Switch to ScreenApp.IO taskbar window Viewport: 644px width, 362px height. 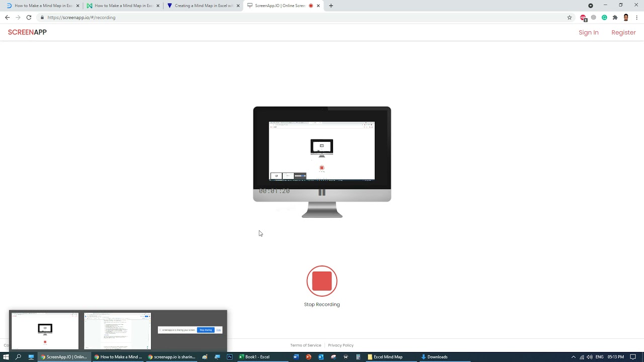64,357
